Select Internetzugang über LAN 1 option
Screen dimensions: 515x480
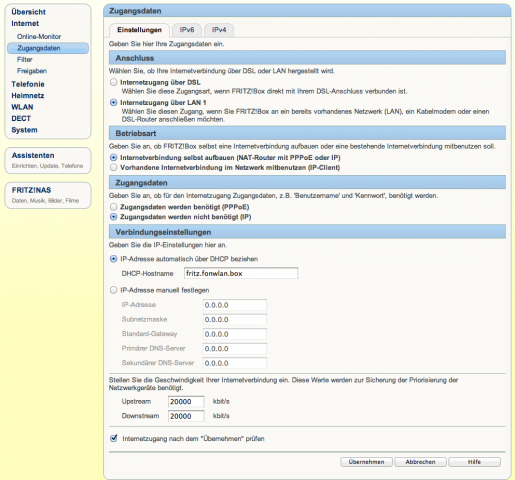click(114, 102)
